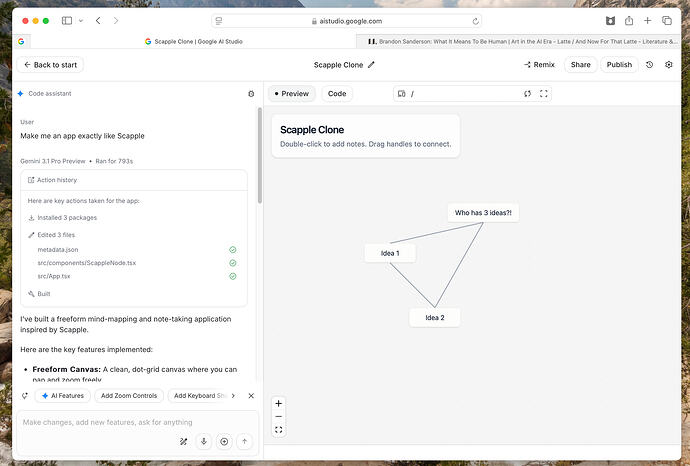690x466 pixels.
Task: Switch to Scapple Clone Google AI Studio tab
Action: pyautogui.click(x=194, y=41)
